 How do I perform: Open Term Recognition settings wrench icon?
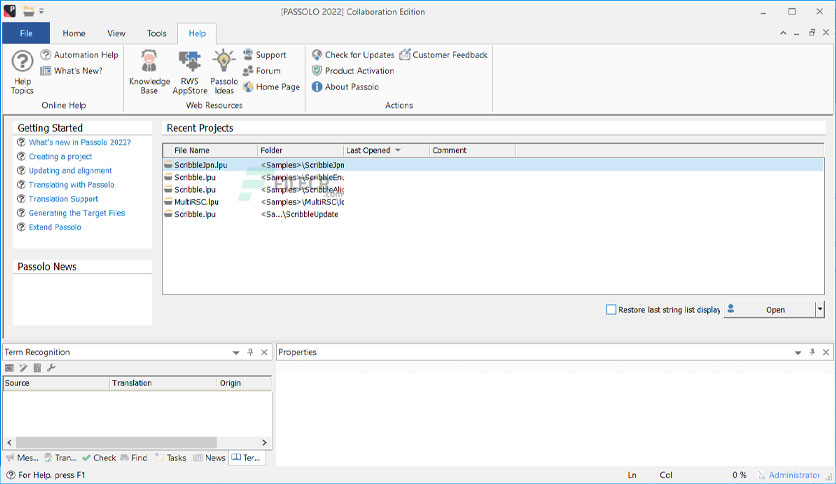[51, 368]
